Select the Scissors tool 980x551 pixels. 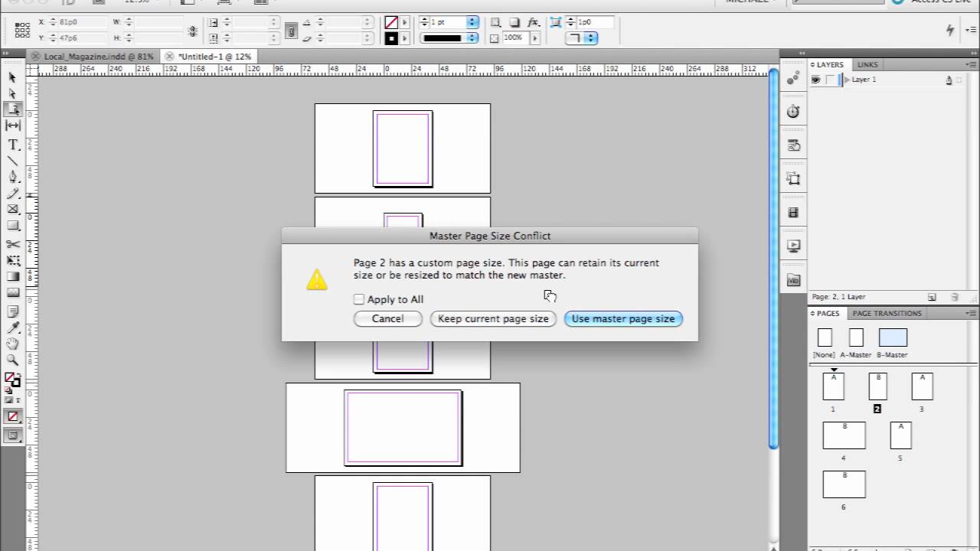tap(12, 244)
